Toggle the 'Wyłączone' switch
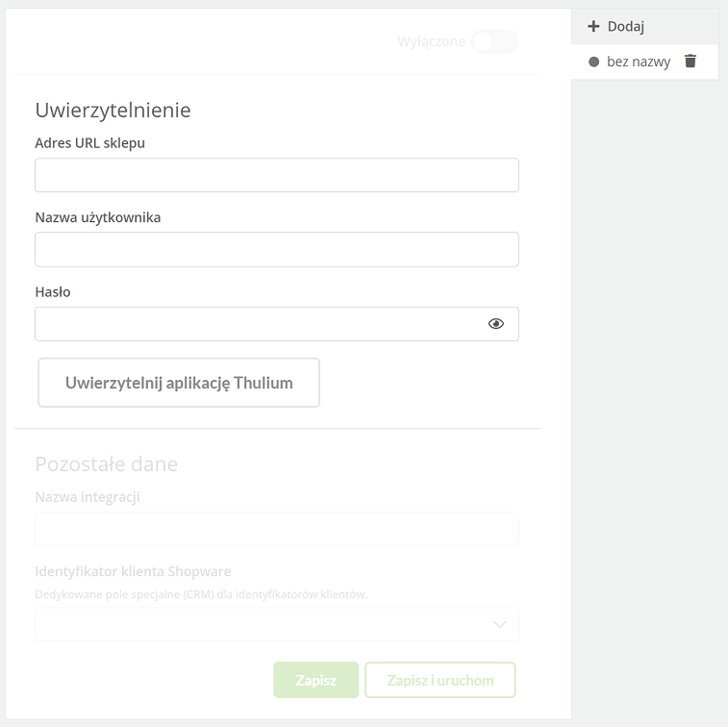This screenshot has height=727, width=728. [x=494, y=41]
